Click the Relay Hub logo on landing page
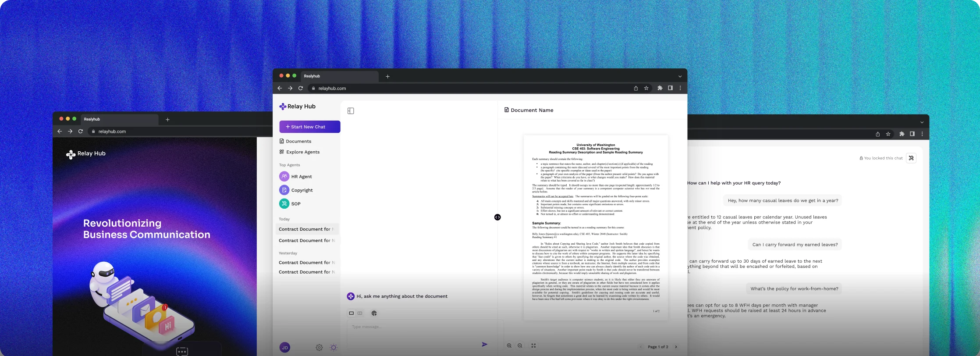This screenshot has height=356, width=980. 86,154
